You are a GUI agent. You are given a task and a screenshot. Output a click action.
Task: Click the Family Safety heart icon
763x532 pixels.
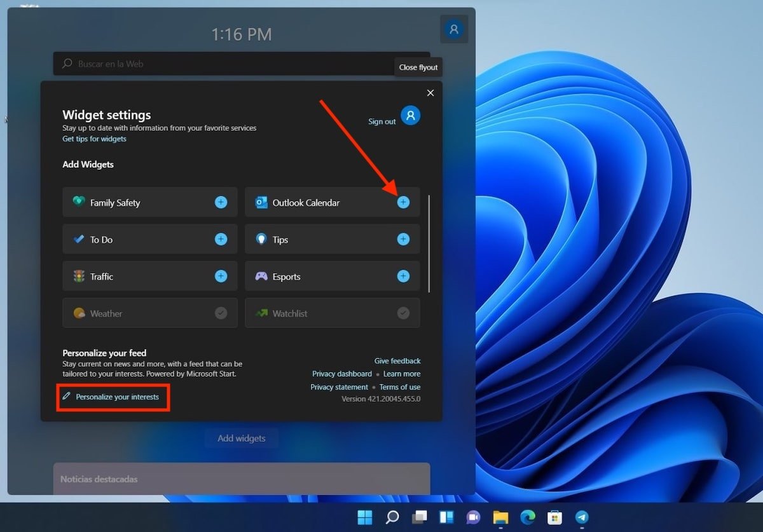coord(79,202)
